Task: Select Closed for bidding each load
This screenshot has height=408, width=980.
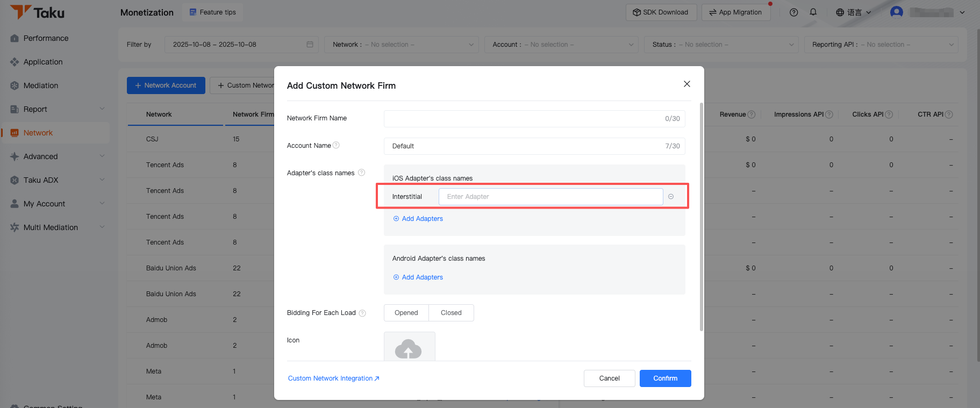Action: tap(451, 313)
